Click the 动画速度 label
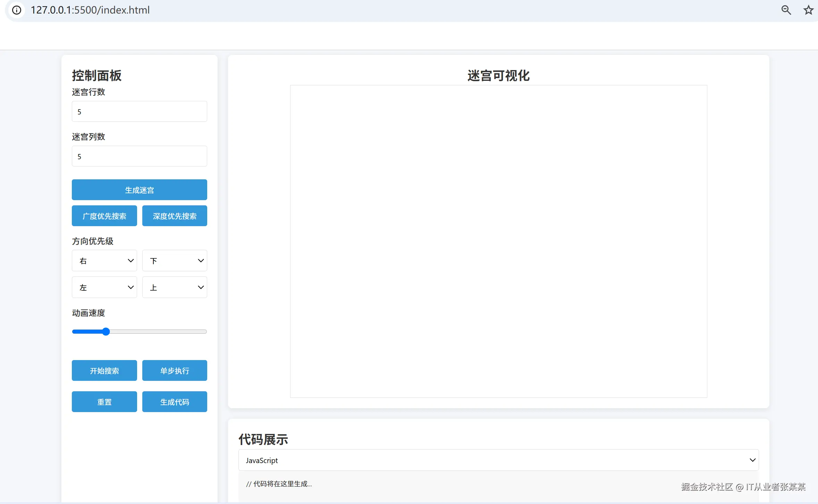Screen dimensions: 818x504 (88, 313)
